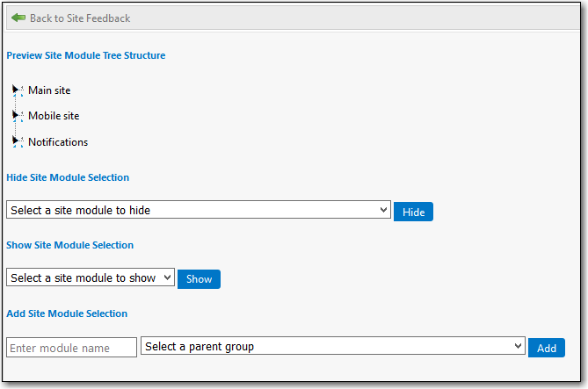Select the Mobile site tree item
This screenshot has width=588, height=389.
coord(54,116)
